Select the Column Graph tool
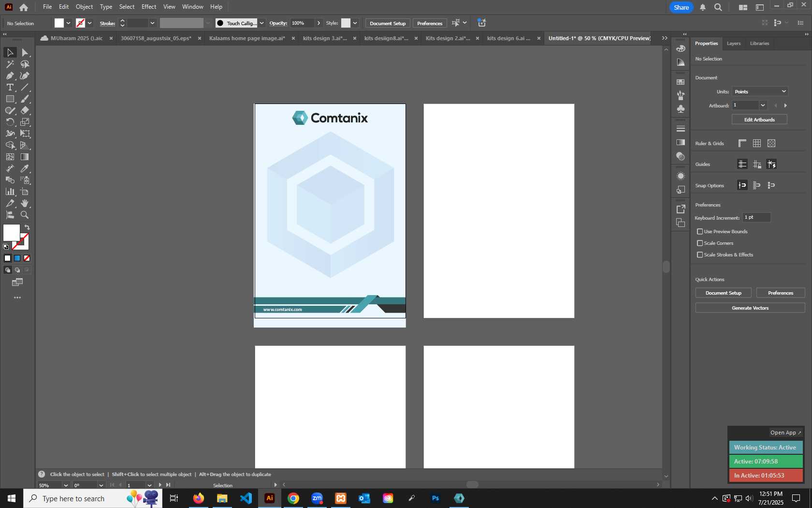 pyautogui.click(x=10, y=192)
